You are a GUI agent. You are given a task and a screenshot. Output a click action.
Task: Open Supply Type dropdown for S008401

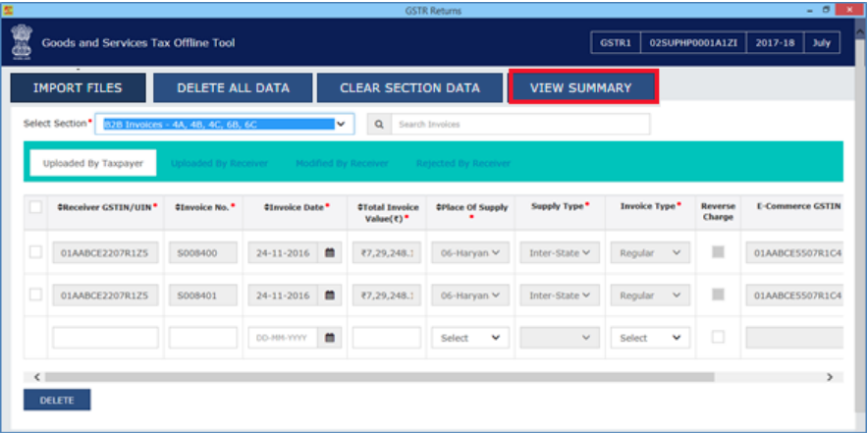point(560,296)
